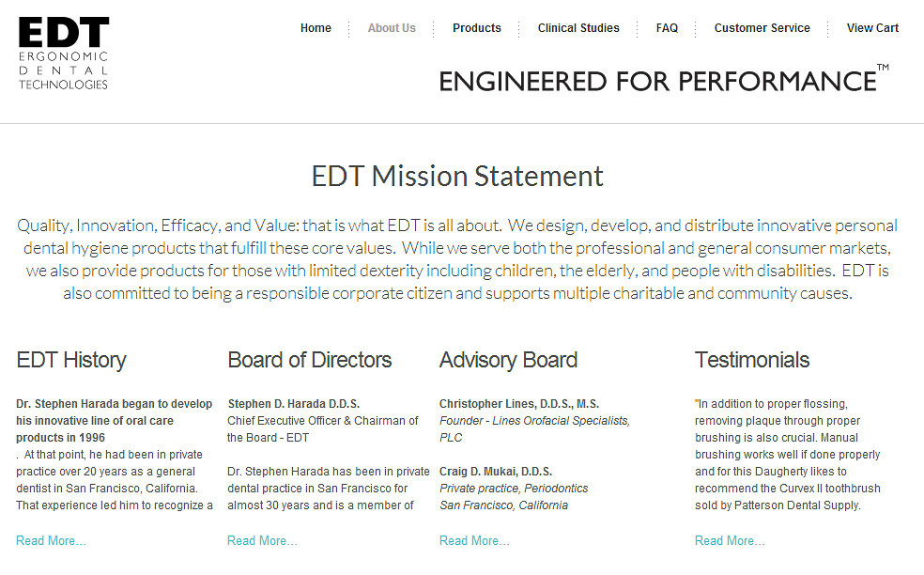Go to the About Us page

pyautogui.click(x=392, y=28)
